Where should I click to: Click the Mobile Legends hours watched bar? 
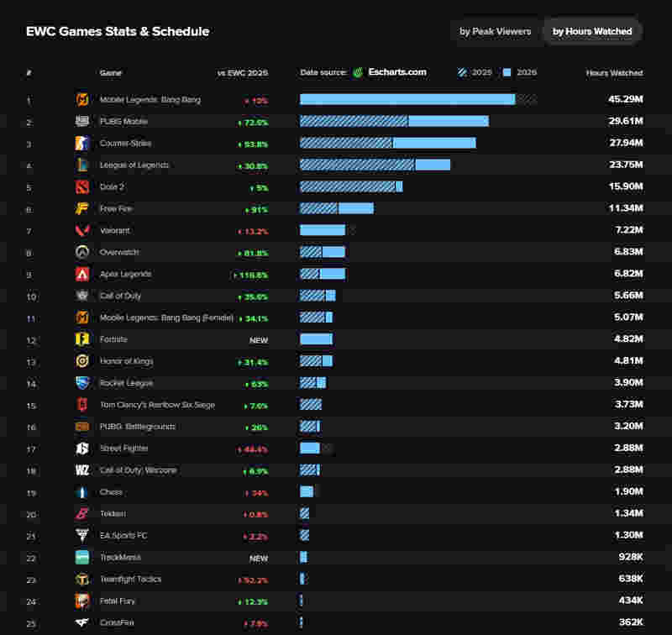point(407,99)
